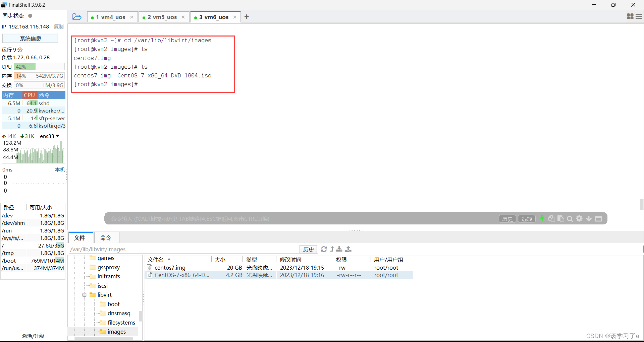
Task: Refresh the file list
Action: pos(324,249)
